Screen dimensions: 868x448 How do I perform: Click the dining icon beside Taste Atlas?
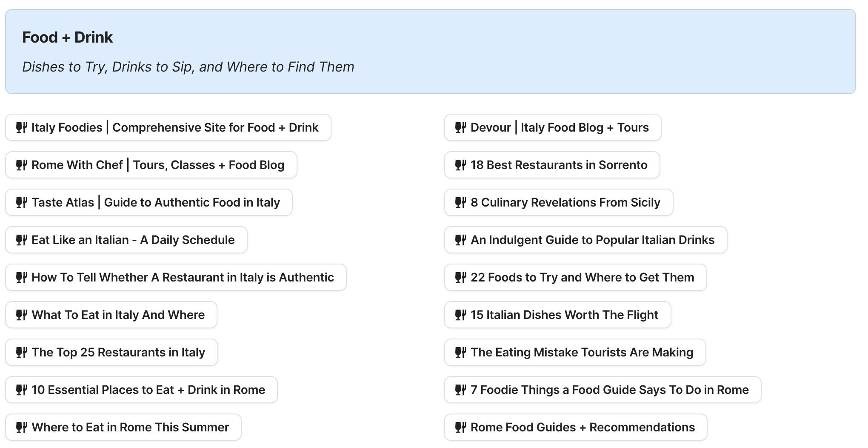point(22,202)
